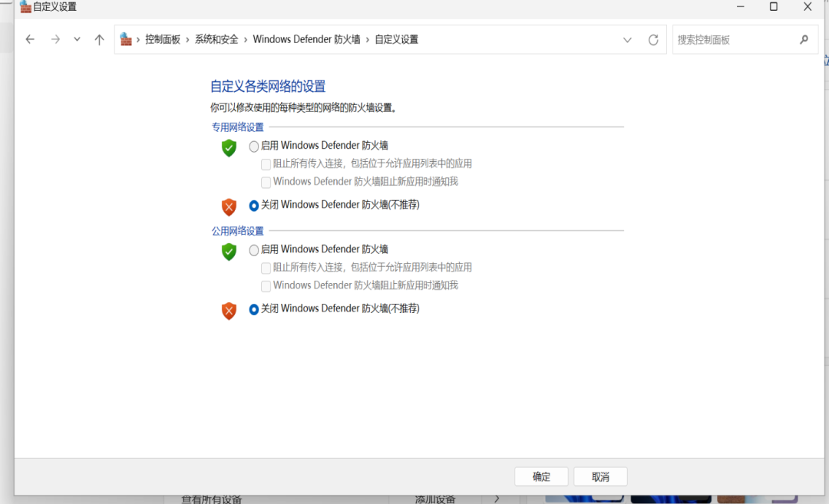
Task: Go forward with the right arrow
Action: tap(55, 40)
